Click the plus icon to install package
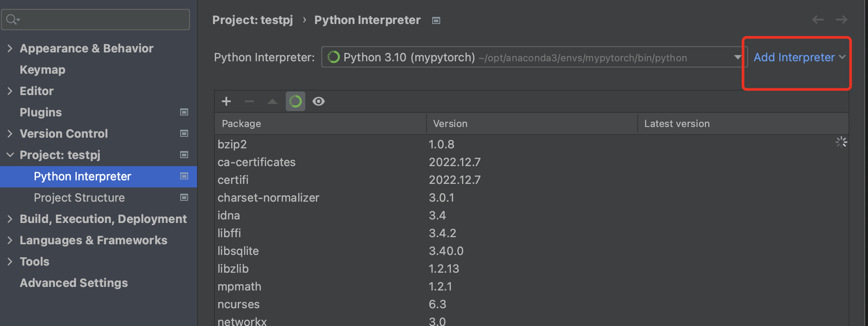This screenshot has width=868, height=326. pyautogui.click(x=226, y=101)
